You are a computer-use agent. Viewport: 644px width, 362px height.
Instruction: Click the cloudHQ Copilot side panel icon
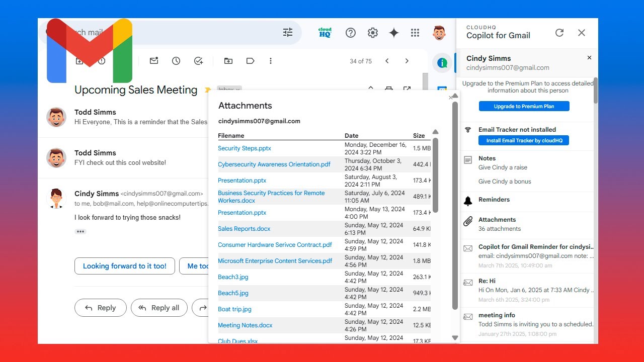point(442,63)
